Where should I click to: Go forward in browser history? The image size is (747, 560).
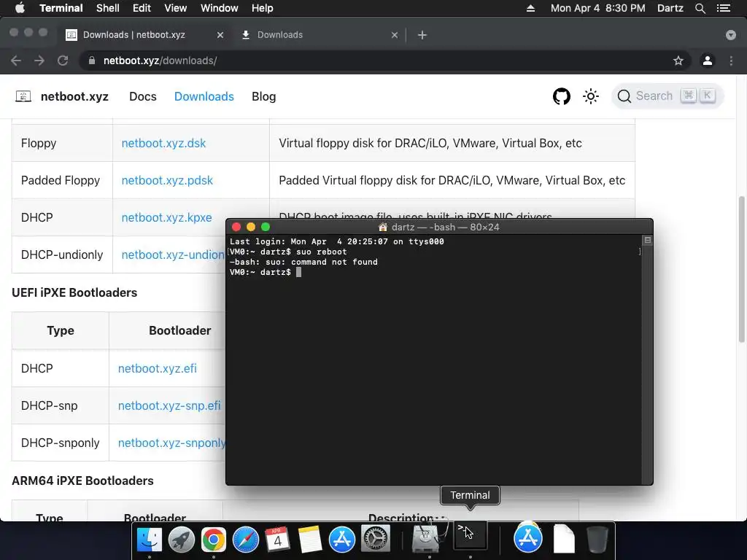pos(39,61)
